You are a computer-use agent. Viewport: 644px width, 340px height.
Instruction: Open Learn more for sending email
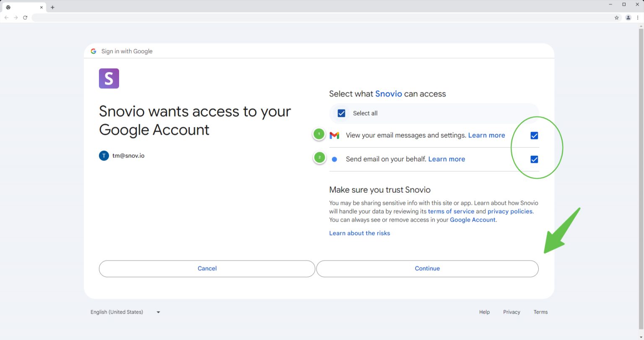click(447, 159)
